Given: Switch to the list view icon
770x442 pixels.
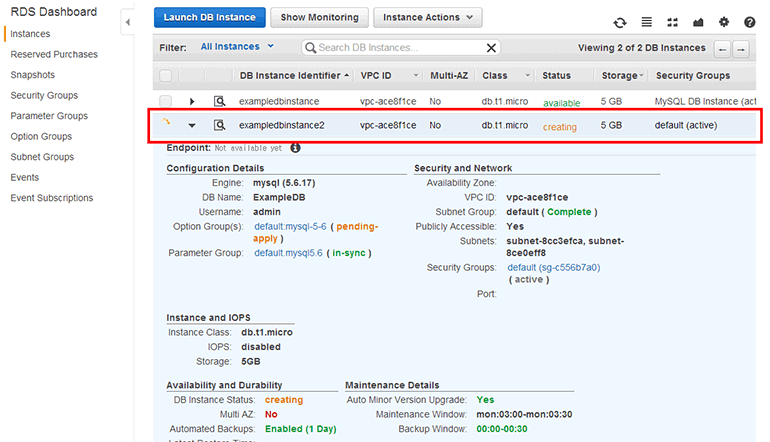Looking at the screenshot, I should click(x=647, y=21).
